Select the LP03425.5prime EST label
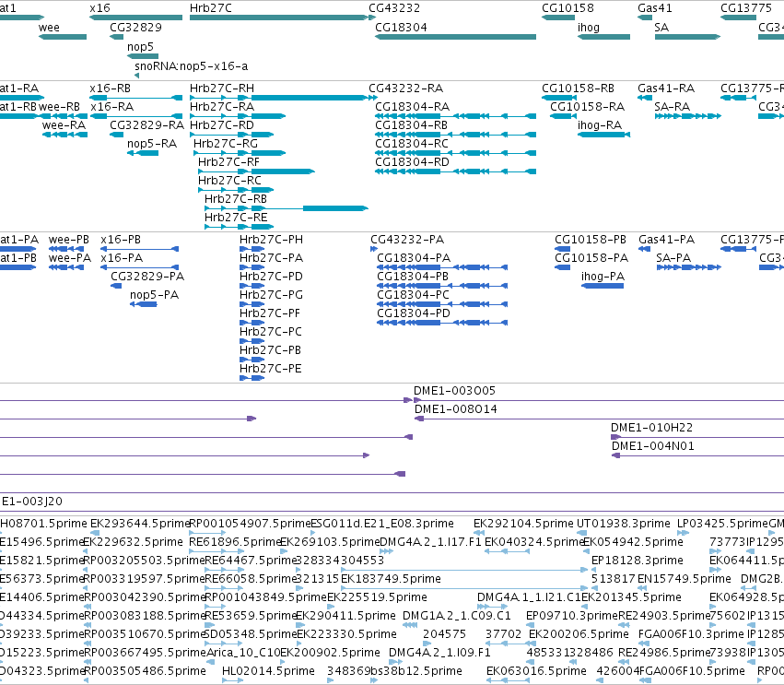 [722, 524]
